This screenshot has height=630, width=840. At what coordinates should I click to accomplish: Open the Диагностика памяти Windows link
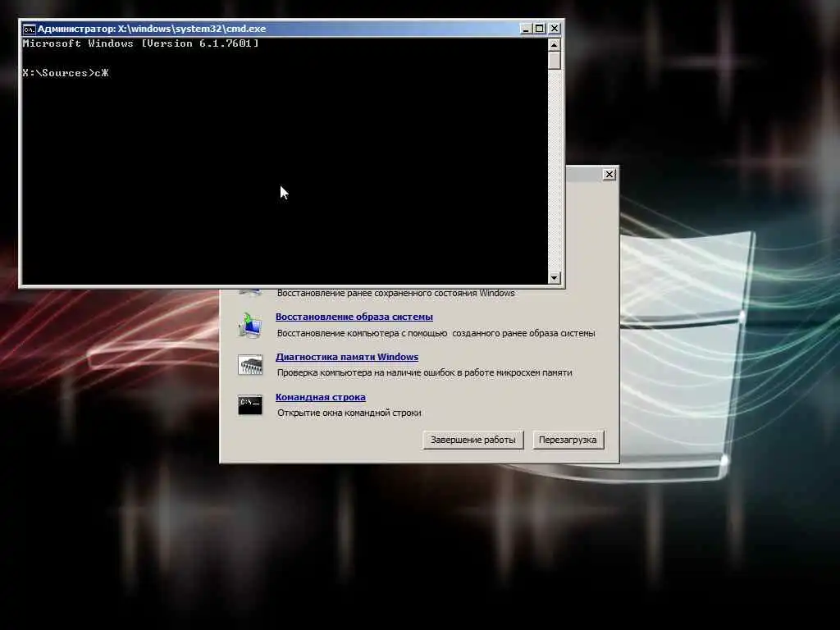[x=347, y=357]
